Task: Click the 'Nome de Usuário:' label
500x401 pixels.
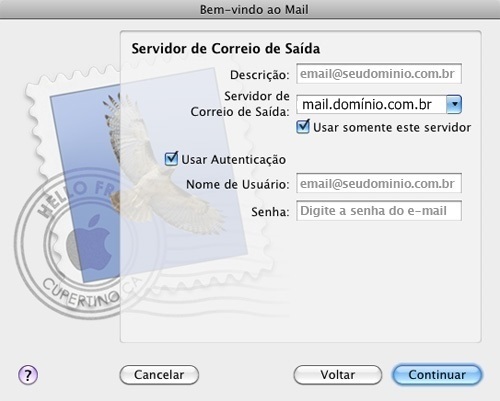Action: (238, 184)
